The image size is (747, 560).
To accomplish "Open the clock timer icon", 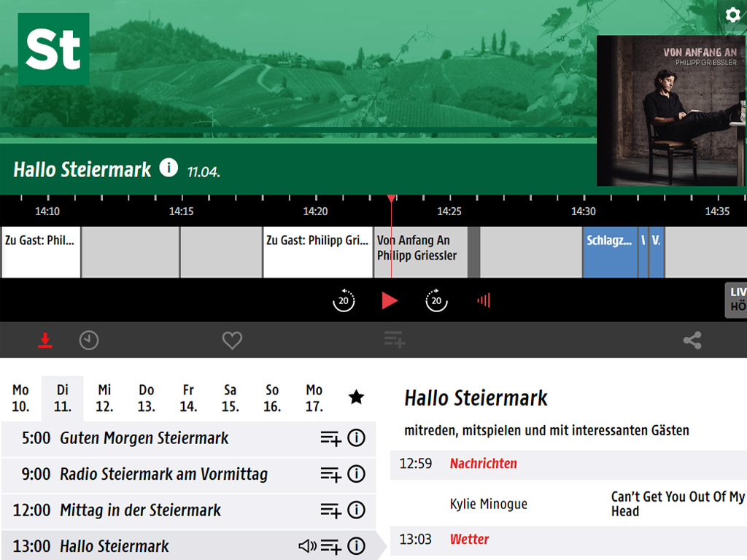I will 88,341.
